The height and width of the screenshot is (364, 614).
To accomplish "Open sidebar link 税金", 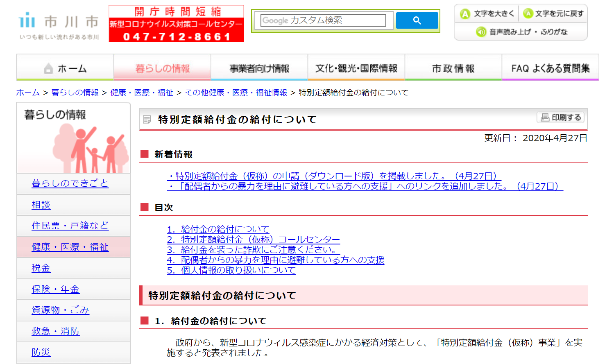I will (41, 268).
